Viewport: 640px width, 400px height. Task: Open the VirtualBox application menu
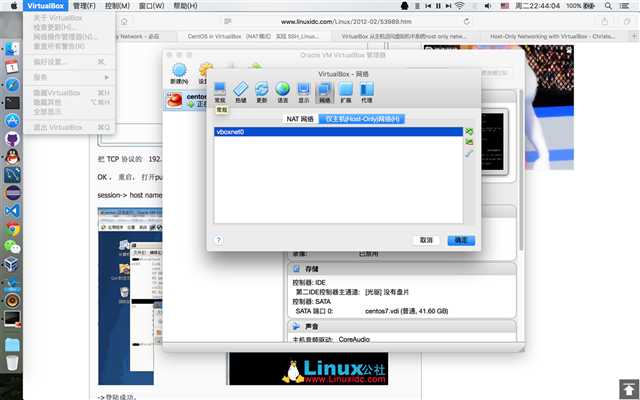coord(46,6)
